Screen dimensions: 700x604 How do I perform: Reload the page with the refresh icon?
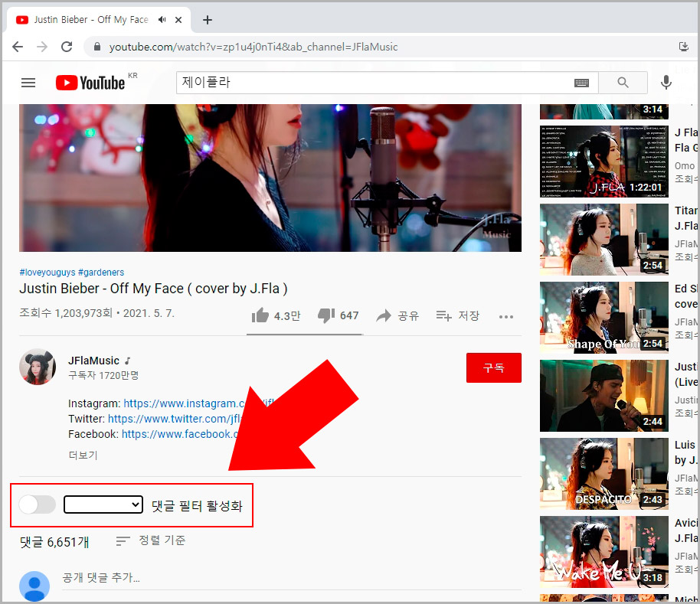pyautogui.click(x=67, y=47)
